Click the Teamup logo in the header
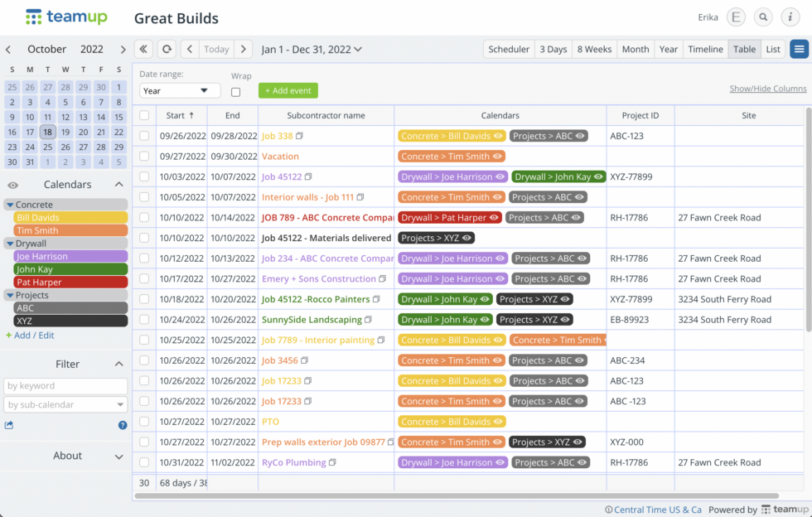The height and width of the screenshot is (517, 812). click(x=65, y=17)
